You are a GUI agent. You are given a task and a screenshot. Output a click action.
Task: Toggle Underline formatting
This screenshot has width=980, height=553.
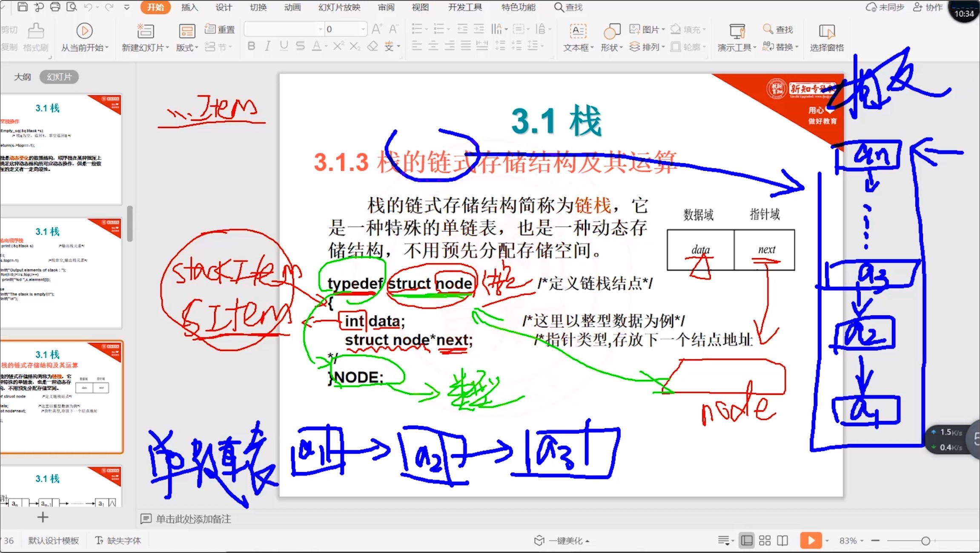coord(284,46)
